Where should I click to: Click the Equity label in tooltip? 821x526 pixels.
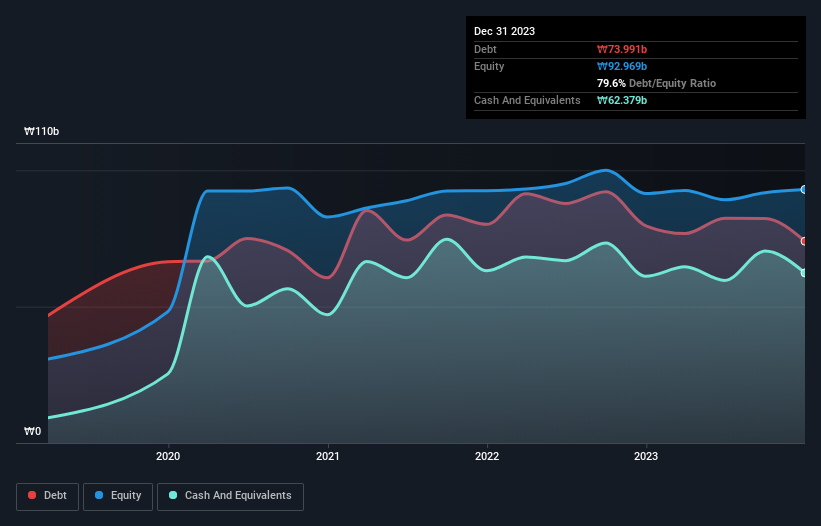pos(489,66)
